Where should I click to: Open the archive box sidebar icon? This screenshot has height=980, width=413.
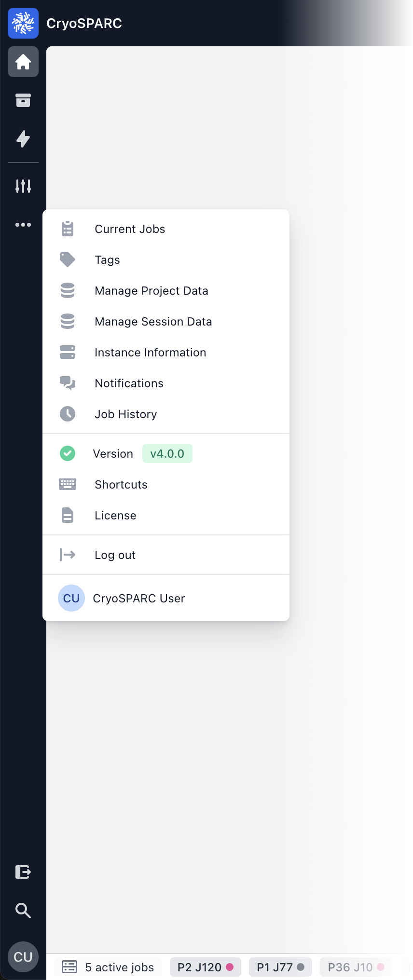point(23,100)
